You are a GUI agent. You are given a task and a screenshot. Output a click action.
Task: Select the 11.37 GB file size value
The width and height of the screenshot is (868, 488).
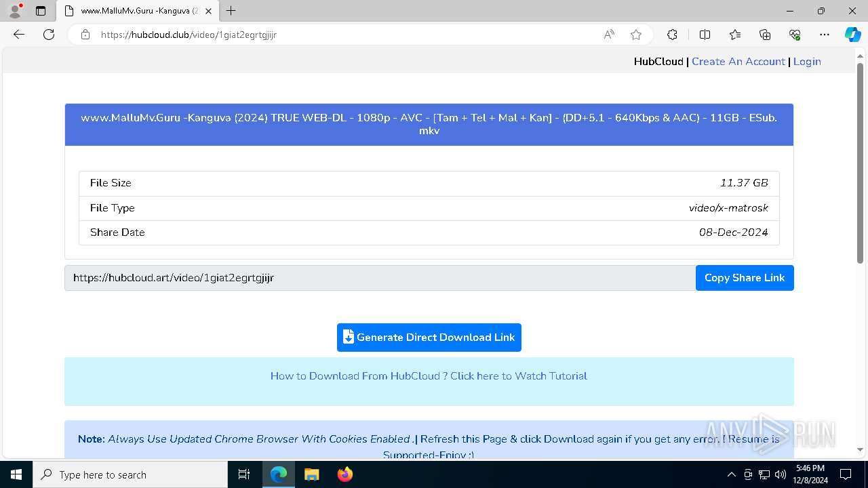click(744, 183)
